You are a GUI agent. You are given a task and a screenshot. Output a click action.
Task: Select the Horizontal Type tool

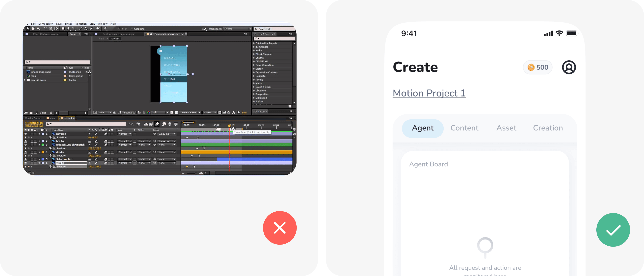click(x=74, y=29)
